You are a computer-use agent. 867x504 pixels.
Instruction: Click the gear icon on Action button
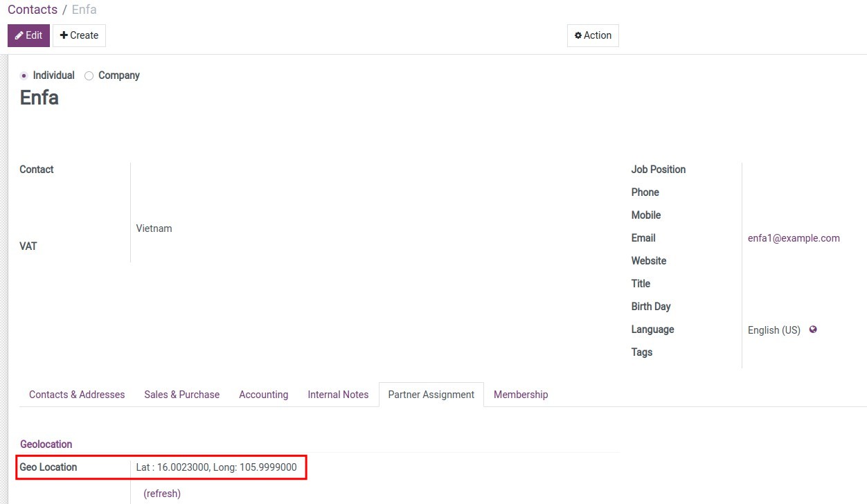(578, 35)
